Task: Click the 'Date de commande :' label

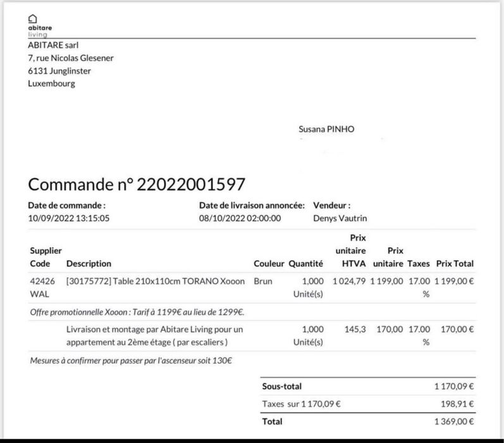Action: (x=66, y=205)
